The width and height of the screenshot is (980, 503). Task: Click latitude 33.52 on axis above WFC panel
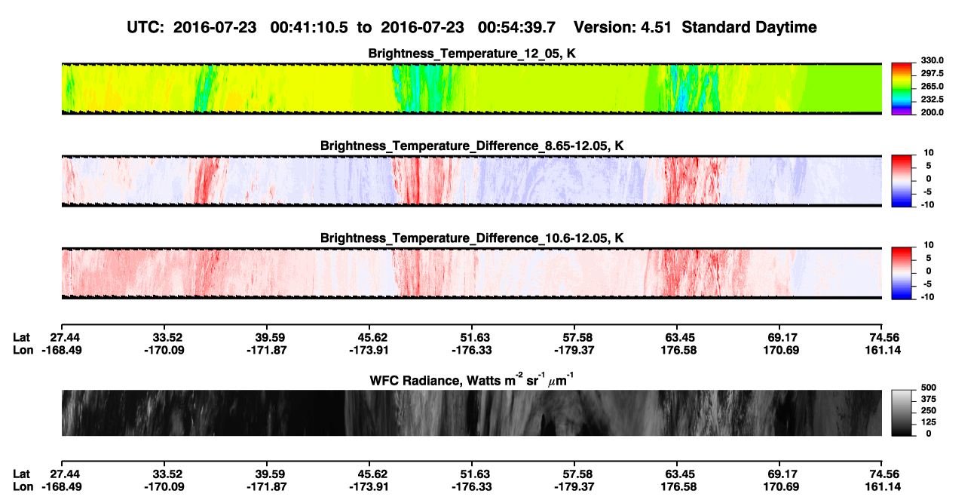pos(167,337)
